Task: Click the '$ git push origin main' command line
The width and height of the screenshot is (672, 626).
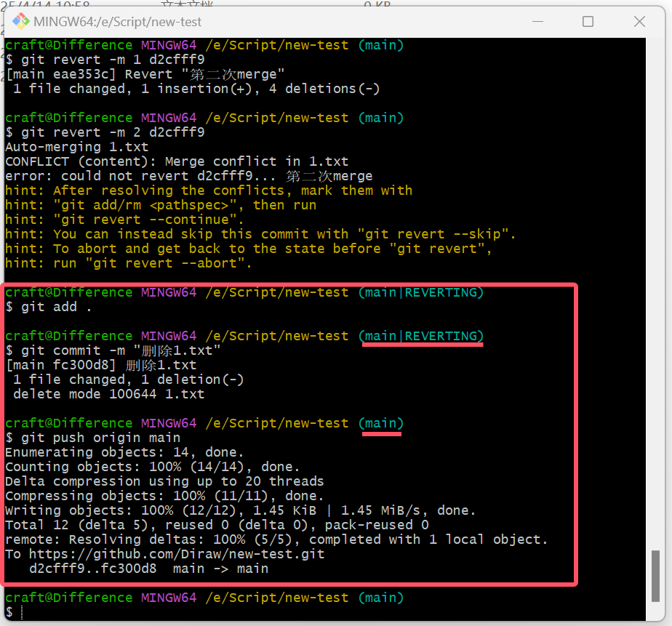Action: [92, 438]
